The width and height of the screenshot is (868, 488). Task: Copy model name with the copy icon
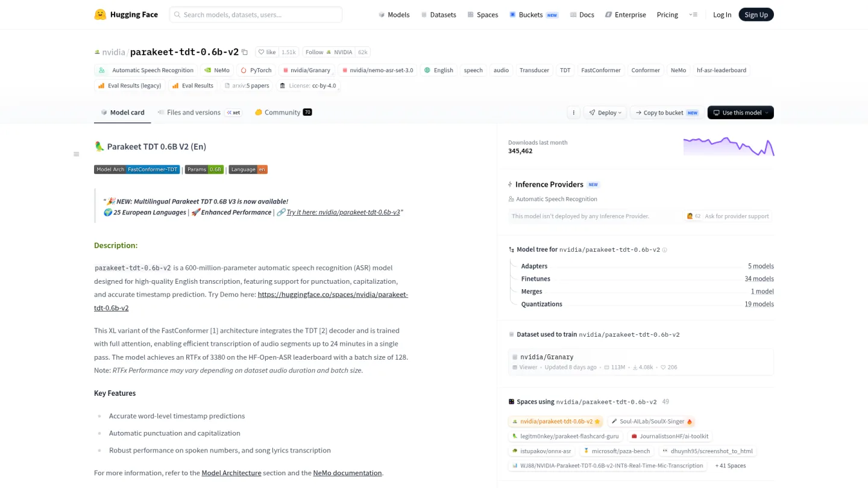(245, 52)
